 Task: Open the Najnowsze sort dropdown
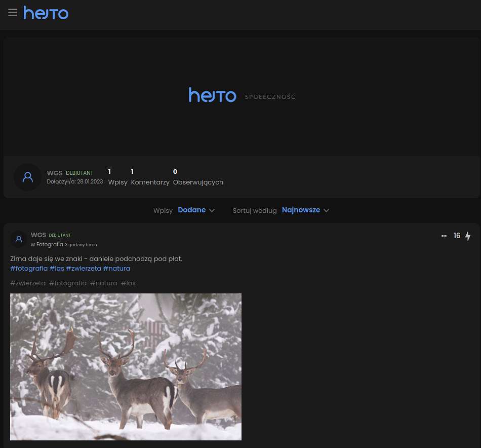305,210
